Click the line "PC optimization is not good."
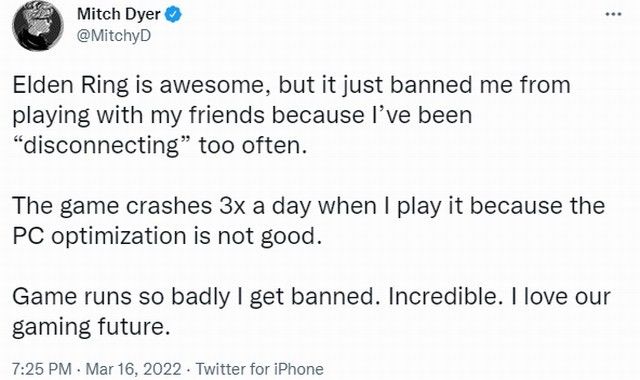Viewport: 640px width, 380px height. (x=164, y=237)
